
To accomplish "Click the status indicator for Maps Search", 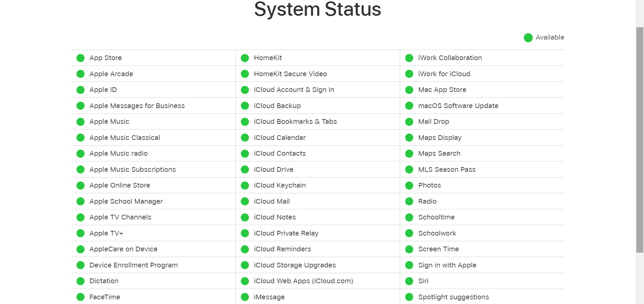I will tap(409, 153).
